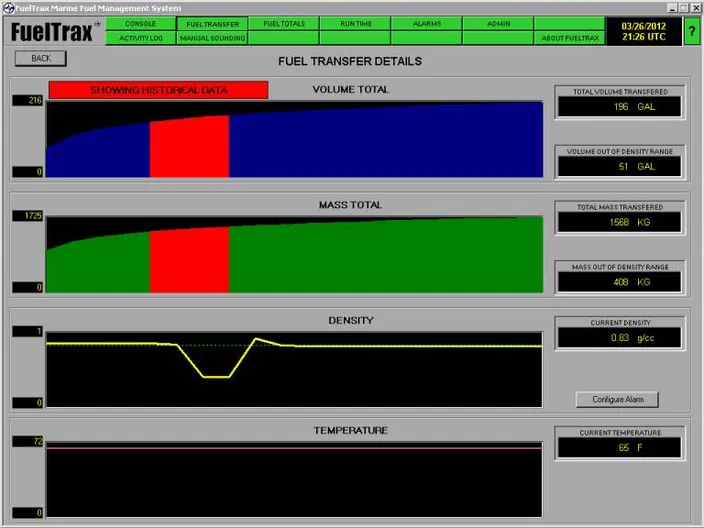Screen dimensions: 704x528
Task: Click the TEMPERATURE chart heading
Action: coord(351,430)
